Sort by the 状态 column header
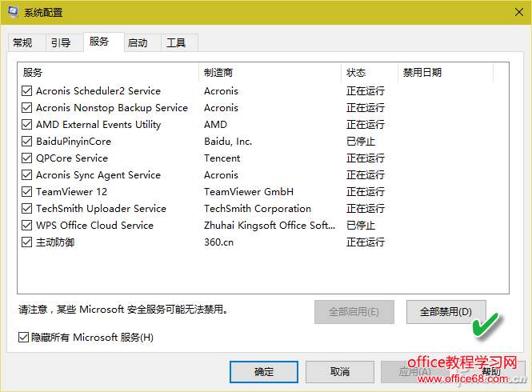The width and height of the screenshot is (532, 392). (369, 72)
